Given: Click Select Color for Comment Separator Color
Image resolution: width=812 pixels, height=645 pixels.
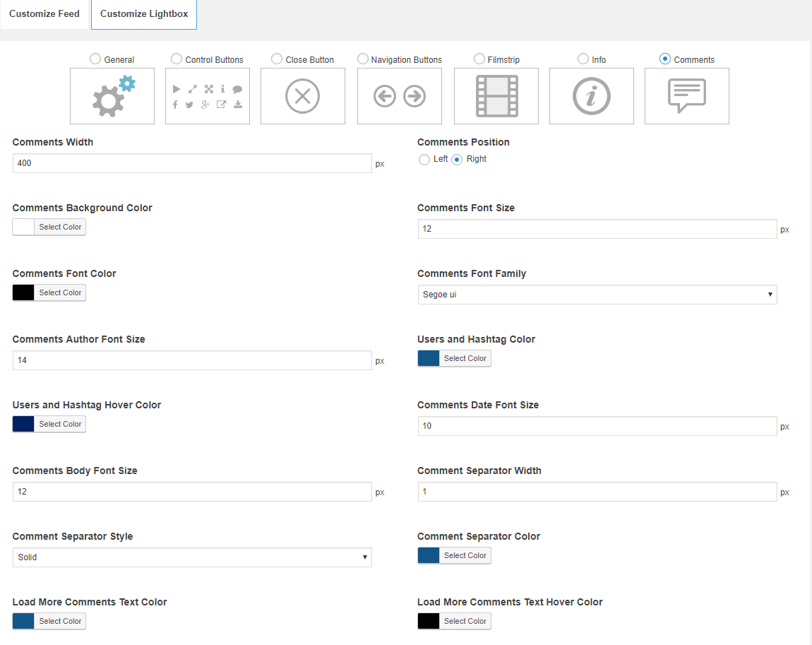Looking at the screenshot, I should pos(465,555).
